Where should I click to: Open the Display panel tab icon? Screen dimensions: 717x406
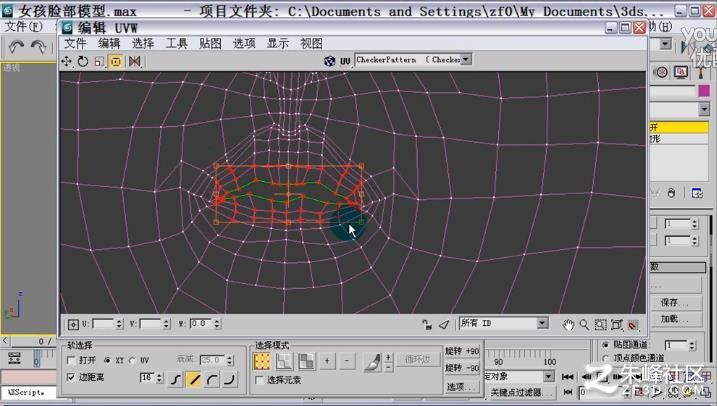click(681, 72)
